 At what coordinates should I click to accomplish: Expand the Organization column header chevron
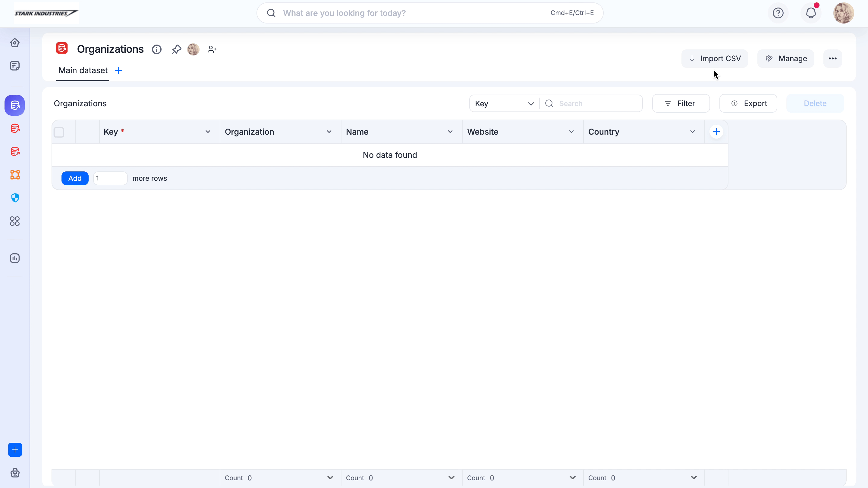[x=329, y=132]
